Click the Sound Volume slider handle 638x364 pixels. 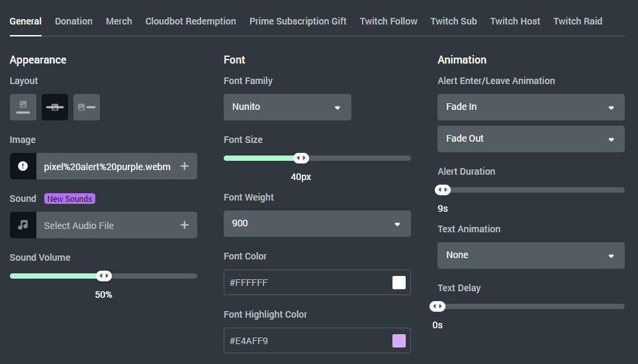(104, 276)
